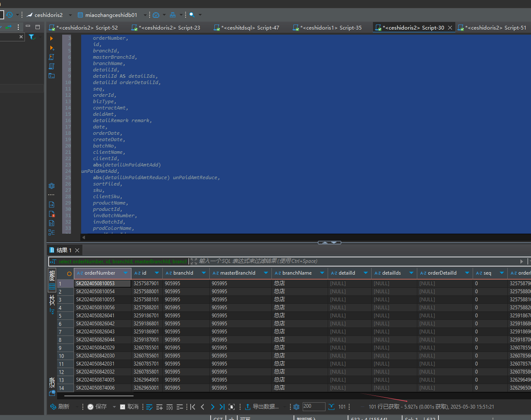Open navigator view menu (three dots)
Viewport: 531px width, 420px height.
point(18,27)
